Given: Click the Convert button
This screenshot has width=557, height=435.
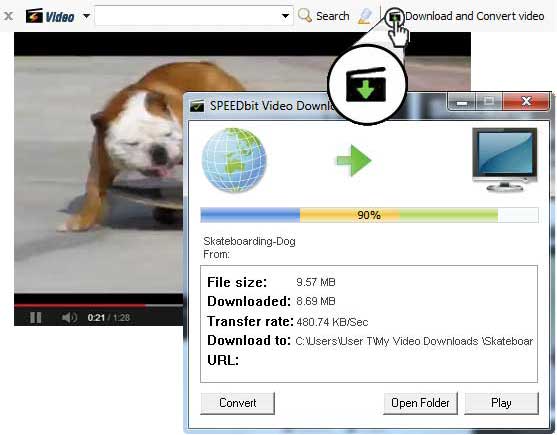Looking at the screenshot, I should point(238,403).
